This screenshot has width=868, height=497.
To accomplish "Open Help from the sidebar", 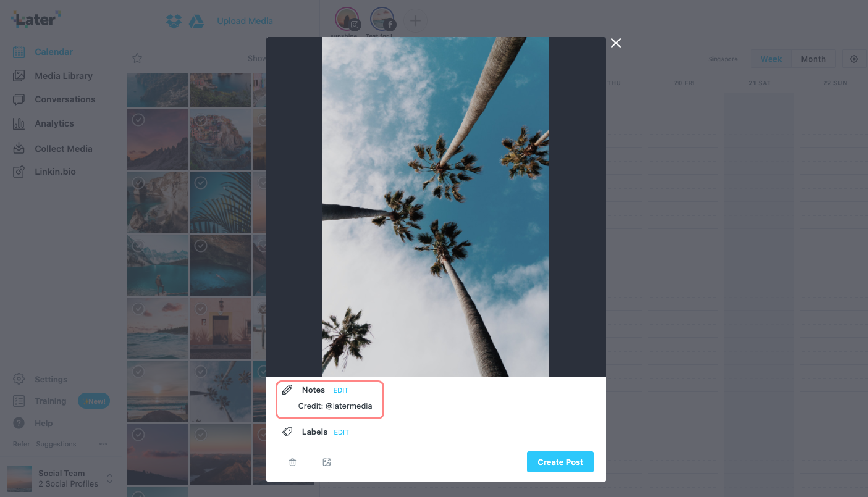I will [x=43, y=423].
